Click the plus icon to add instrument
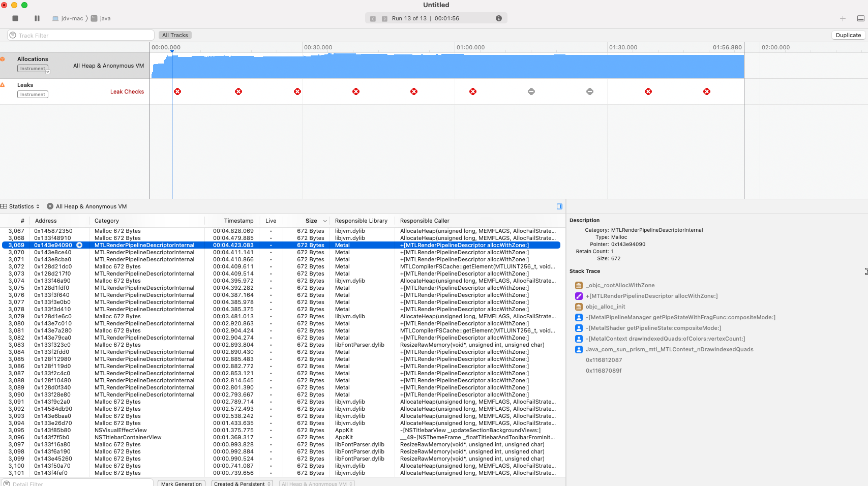The image size is (868, 486). pyautogui.click(x=843, y=18)
